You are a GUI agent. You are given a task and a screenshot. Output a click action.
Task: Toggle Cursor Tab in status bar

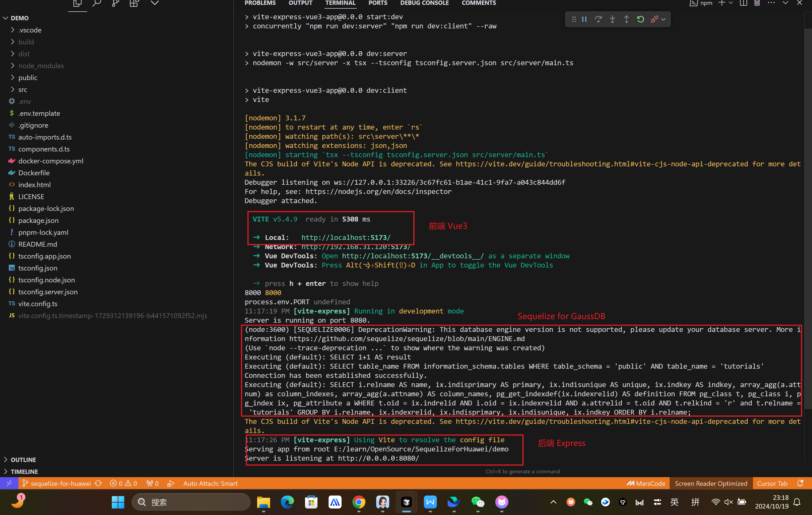coord(772,483)
